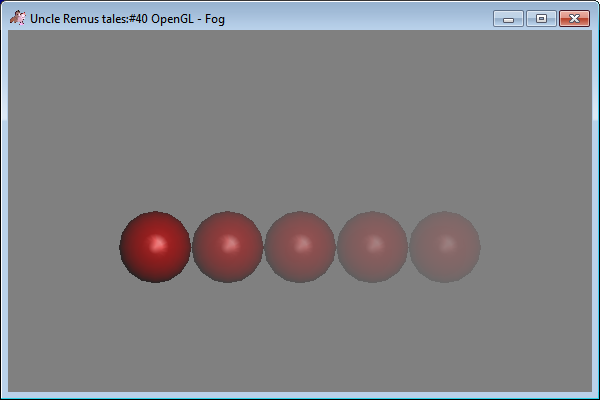Click the brightest red sphere

coord(155,247)
